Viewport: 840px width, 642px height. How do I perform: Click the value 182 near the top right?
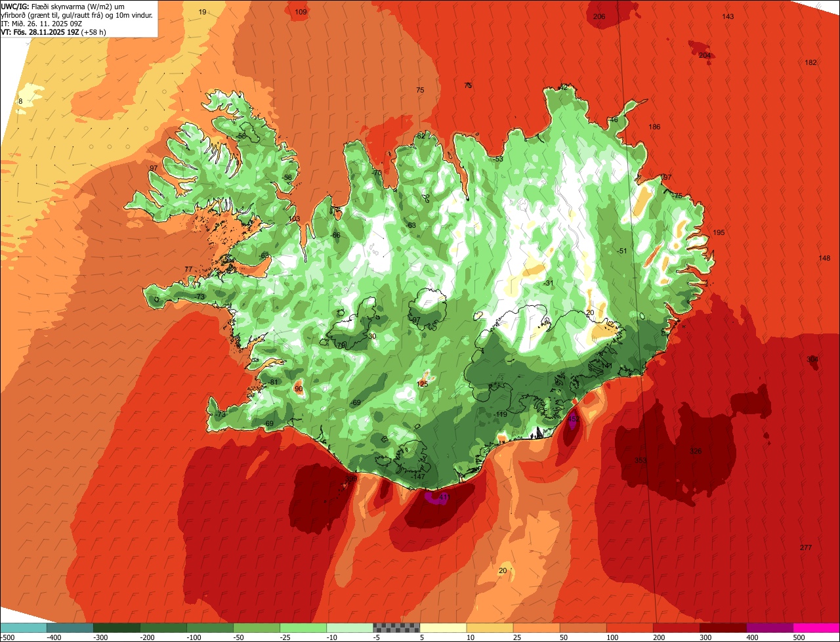tap(810, 62)
